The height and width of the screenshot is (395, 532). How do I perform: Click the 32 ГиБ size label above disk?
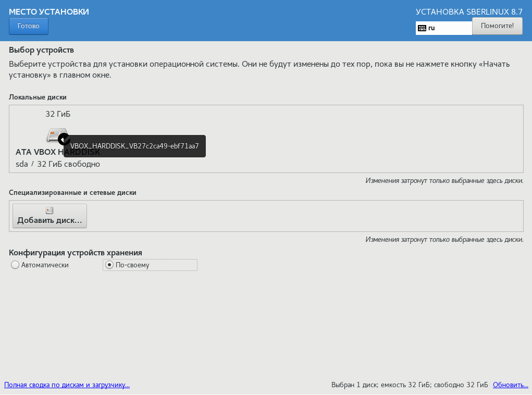[58, 114]
